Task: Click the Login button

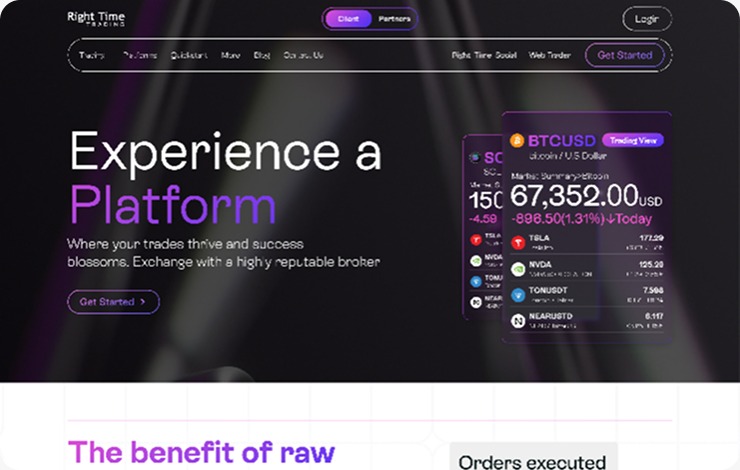Action: 647,19
